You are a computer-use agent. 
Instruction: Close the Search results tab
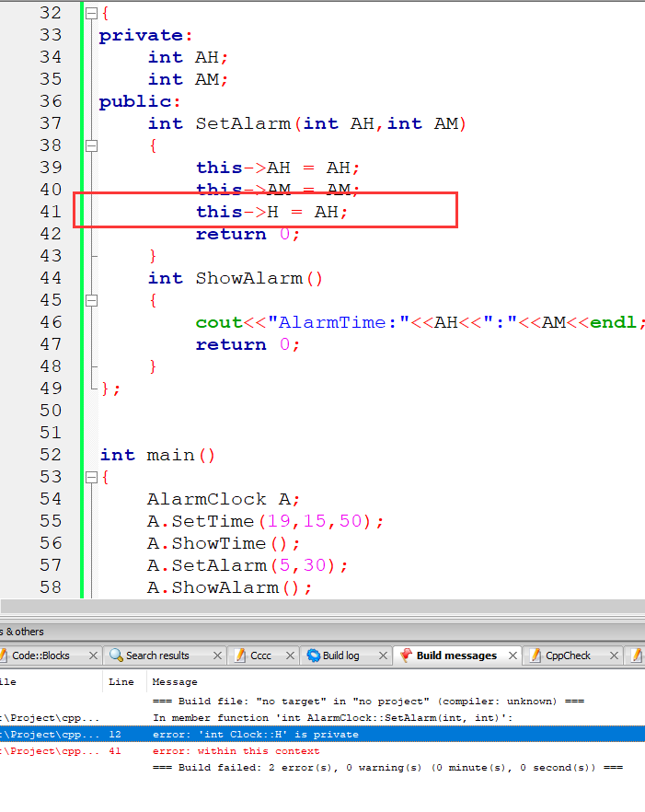click(217, 655)
